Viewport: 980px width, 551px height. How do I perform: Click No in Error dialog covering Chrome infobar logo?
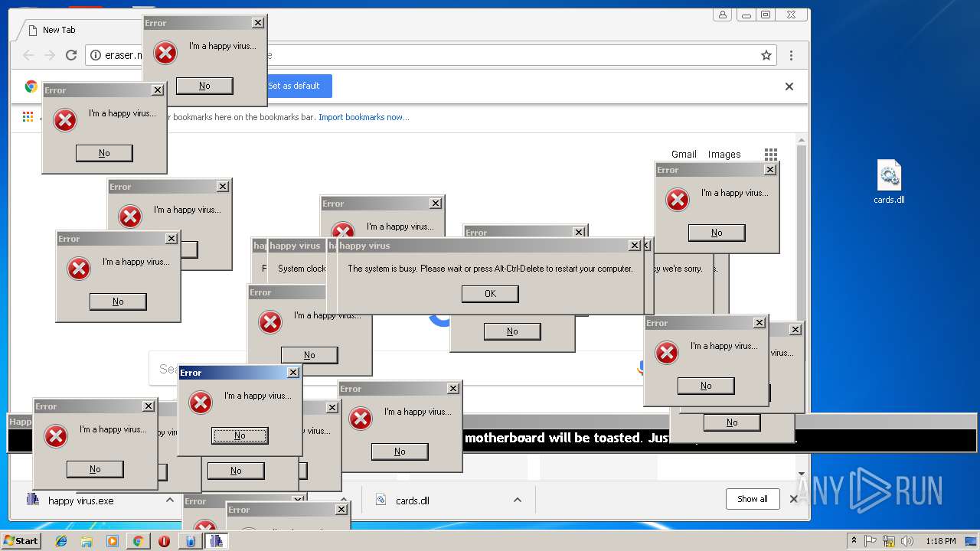click(x=104, y=153)
